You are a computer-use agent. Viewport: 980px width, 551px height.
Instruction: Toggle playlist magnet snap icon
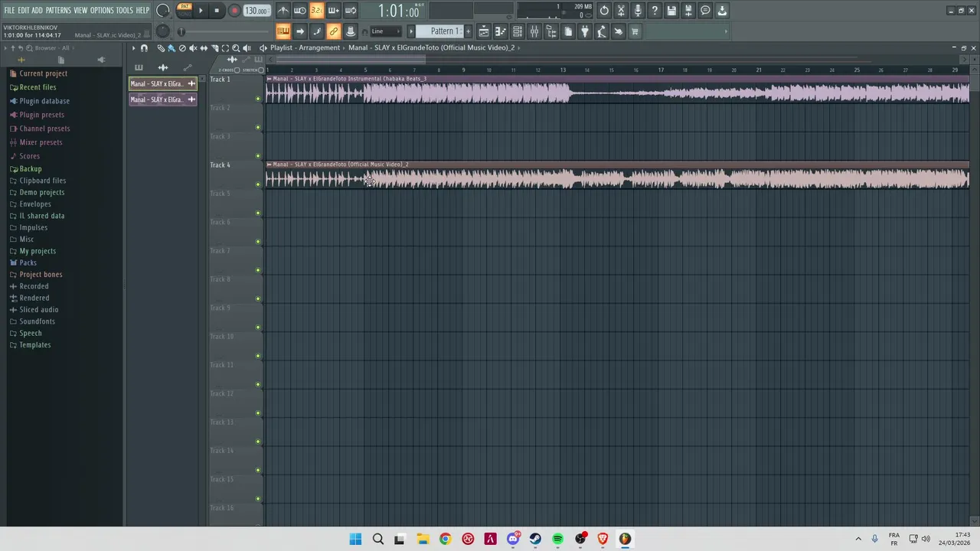point(144,47)
